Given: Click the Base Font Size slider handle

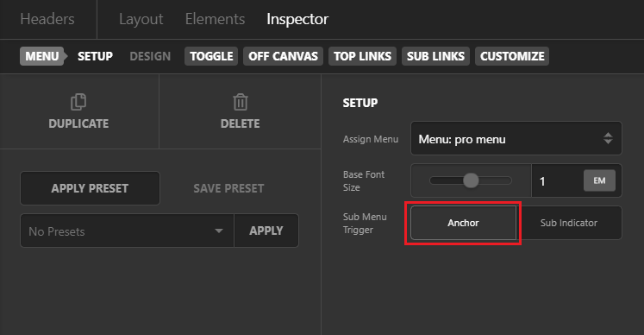Looking at the screenshot, I should pyautogui.click(x=471, y=180).
